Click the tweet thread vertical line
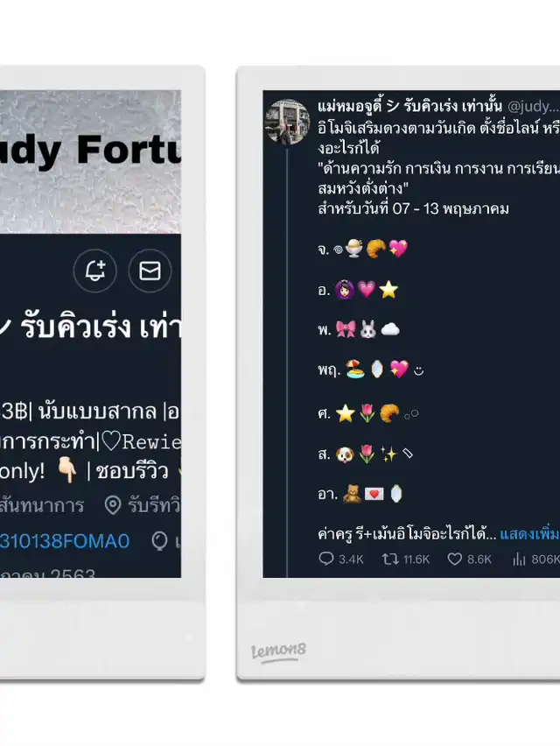560x746 pixels. tap(287, 362)
